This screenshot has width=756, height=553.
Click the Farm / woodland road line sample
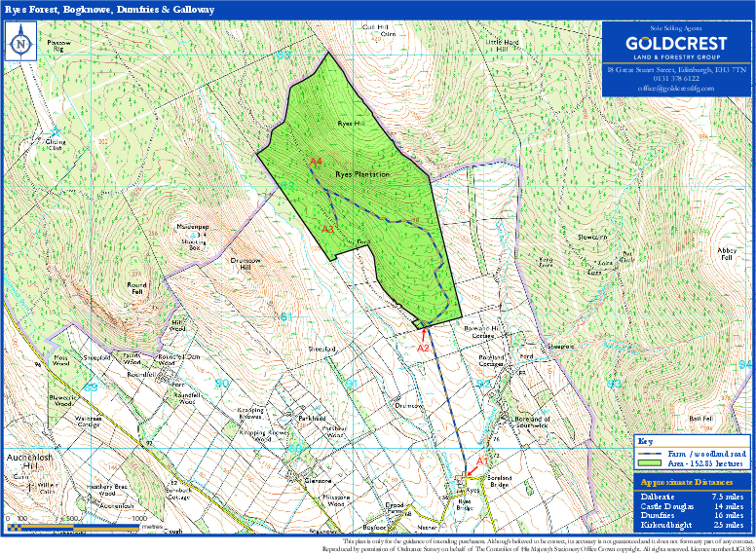coord(652,454)
